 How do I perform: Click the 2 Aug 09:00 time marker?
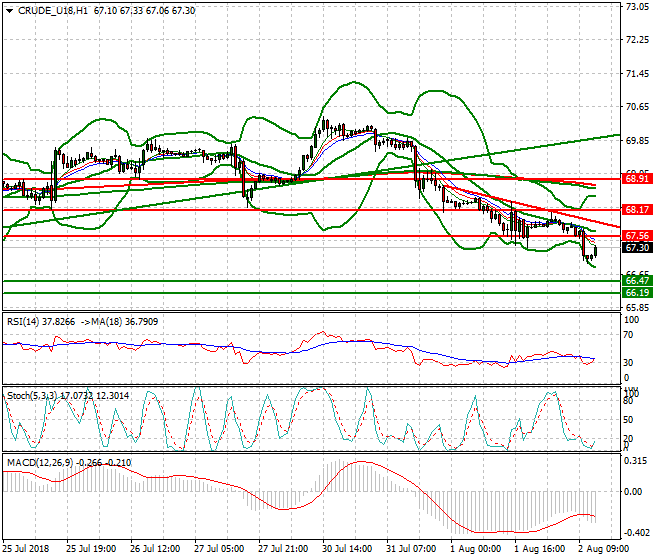coord(604,549)
